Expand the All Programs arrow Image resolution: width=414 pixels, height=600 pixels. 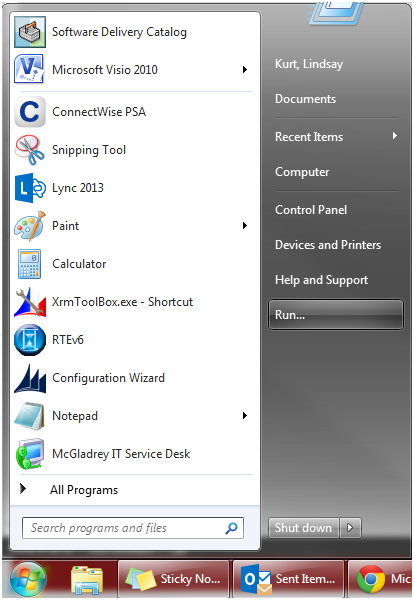[23, 489]
